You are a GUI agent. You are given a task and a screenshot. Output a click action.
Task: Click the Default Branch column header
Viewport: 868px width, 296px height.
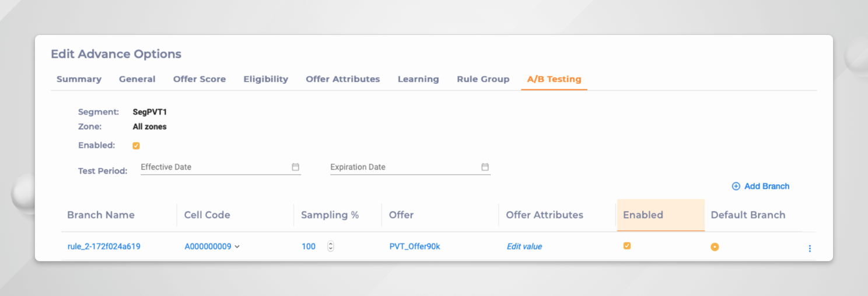coord(748,215)
